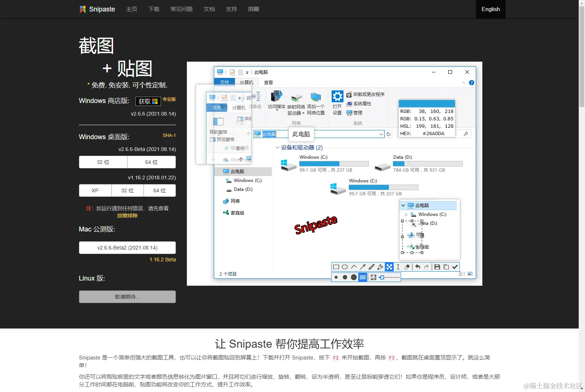
Task: Open quick access toolbar dropdown arrow
Action: [x=247, y=73]
